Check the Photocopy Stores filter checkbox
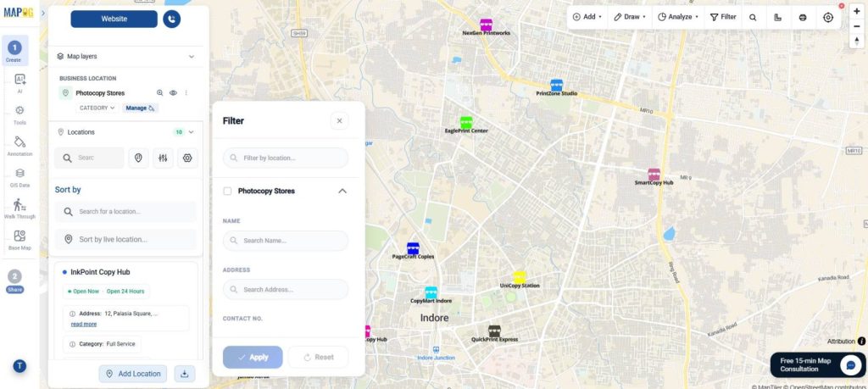The image size is (868, 389). pos(227,191)
